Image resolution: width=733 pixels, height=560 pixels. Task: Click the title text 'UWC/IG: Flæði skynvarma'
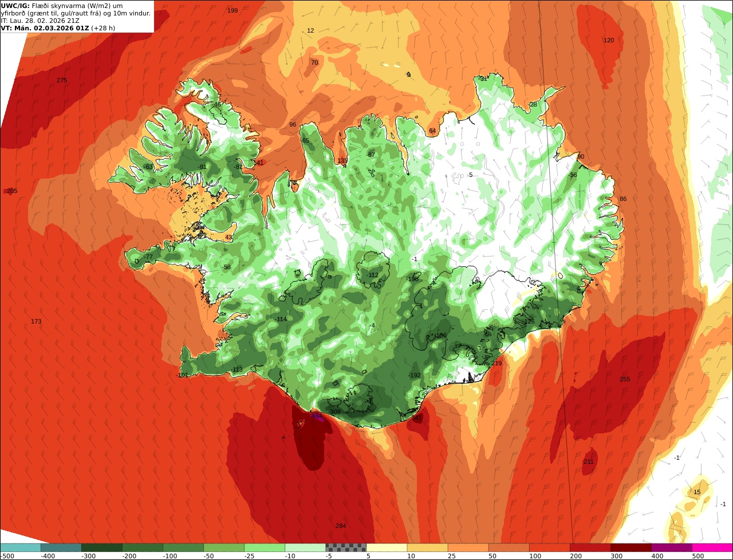click(x=44, y=6)
